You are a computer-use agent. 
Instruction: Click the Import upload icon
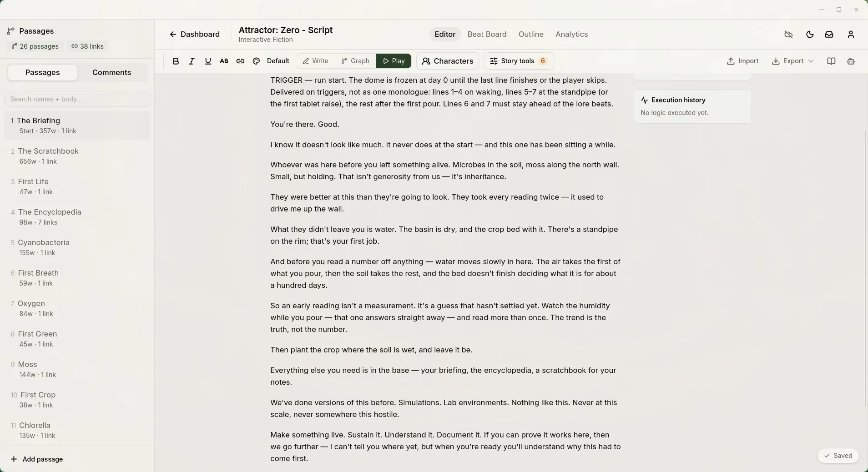[x=731, y=61]
